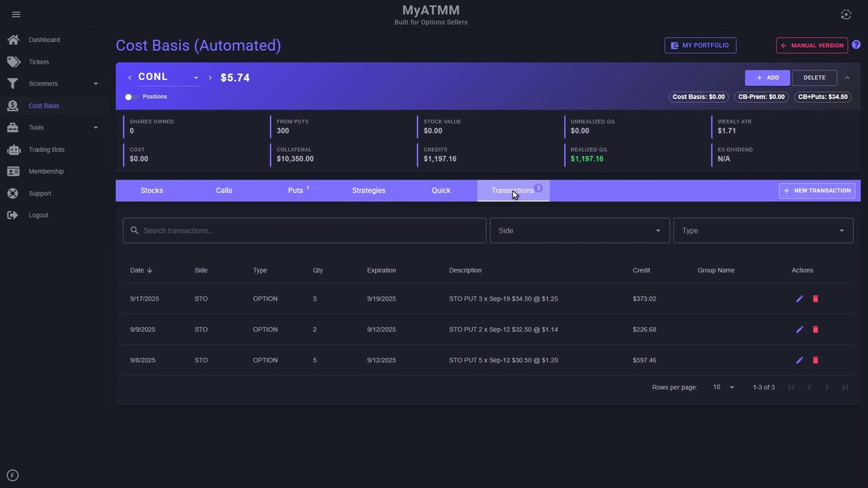Screen dimensions: 868x488
Task: Open the Tickers sidebar link
Action: coord(39,62)
